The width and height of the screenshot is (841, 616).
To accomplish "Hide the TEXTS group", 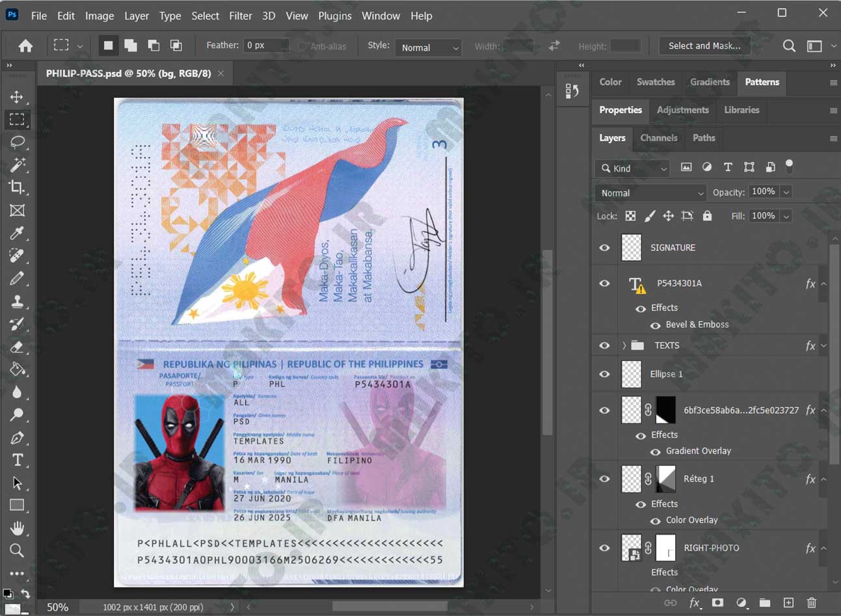I will click(604, 345).
